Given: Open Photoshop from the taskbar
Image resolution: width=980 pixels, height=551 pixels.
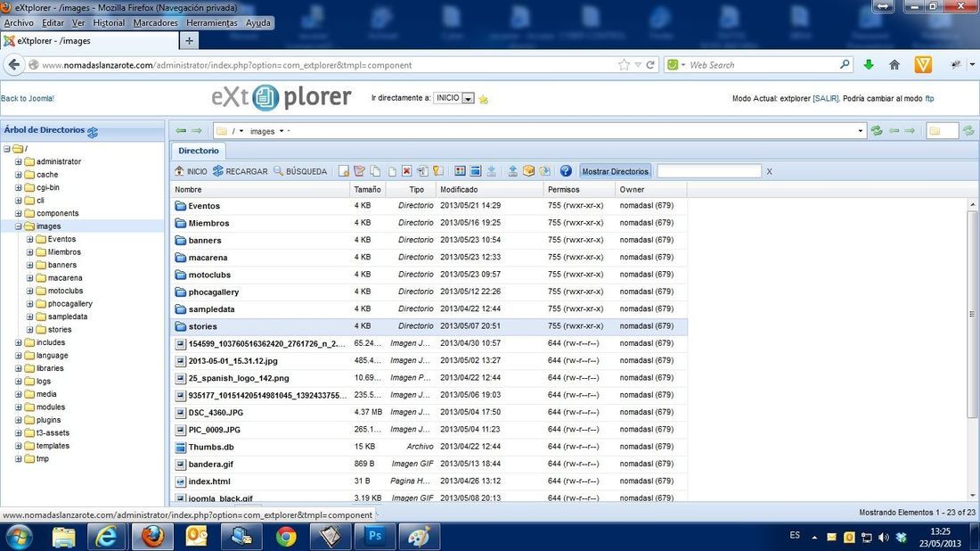Looking at the screenshot, I should tap(375, 537).
